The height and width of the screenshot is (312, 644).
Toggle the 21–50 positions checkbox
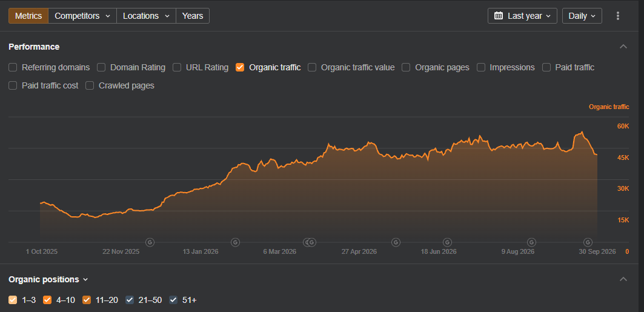(130, 300)
